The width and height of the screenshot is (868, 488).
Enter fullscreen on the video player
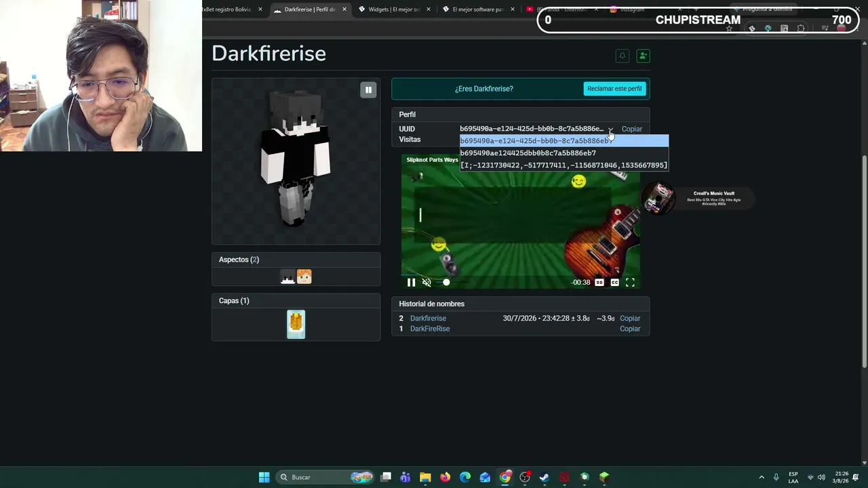coord(630,283)
